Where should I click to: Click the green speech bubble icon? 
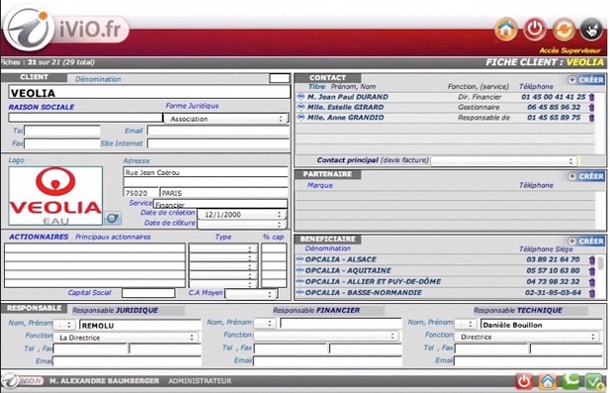[x=571, y=381]
